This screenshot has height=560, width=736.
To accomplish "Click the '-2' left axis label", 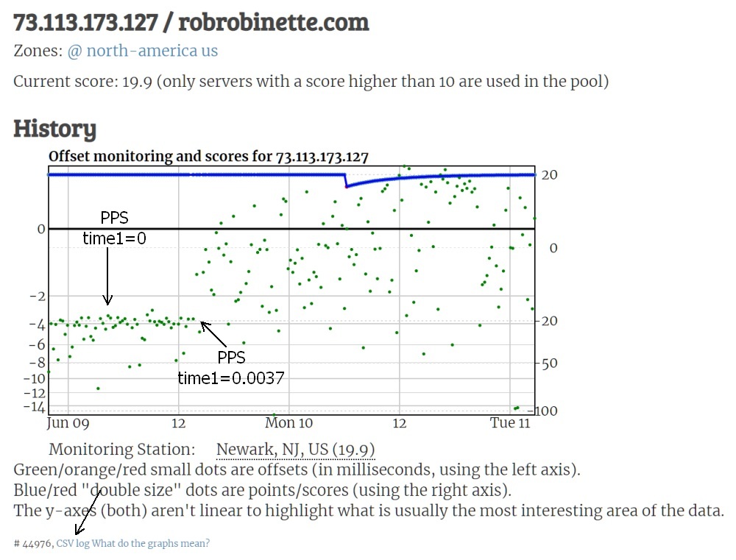I will (x=38, y=297).
